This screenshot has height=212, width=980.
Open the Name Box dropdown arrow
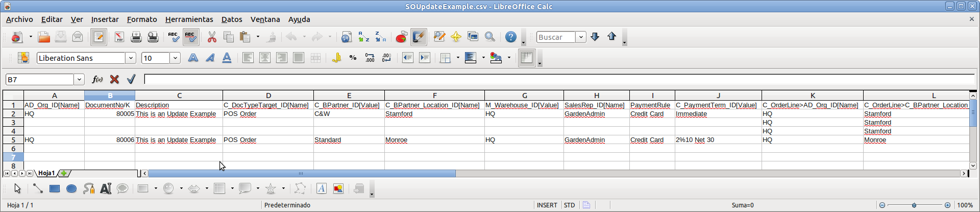tap(79, 80)
